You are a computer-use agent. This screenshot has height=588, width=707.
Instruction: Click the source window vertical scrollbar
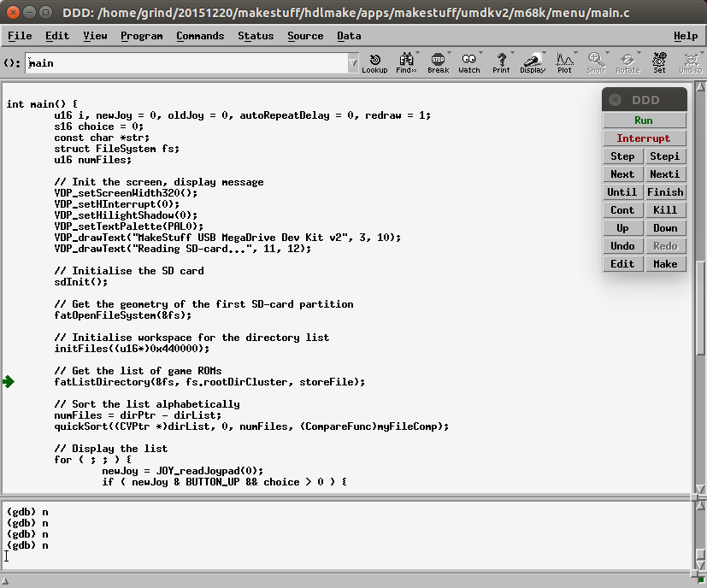tap(700, 291)
